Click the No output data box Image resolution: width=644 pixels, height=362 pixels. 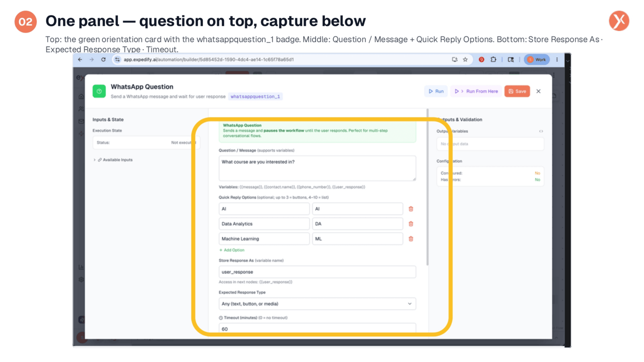(x=490, y=144)
